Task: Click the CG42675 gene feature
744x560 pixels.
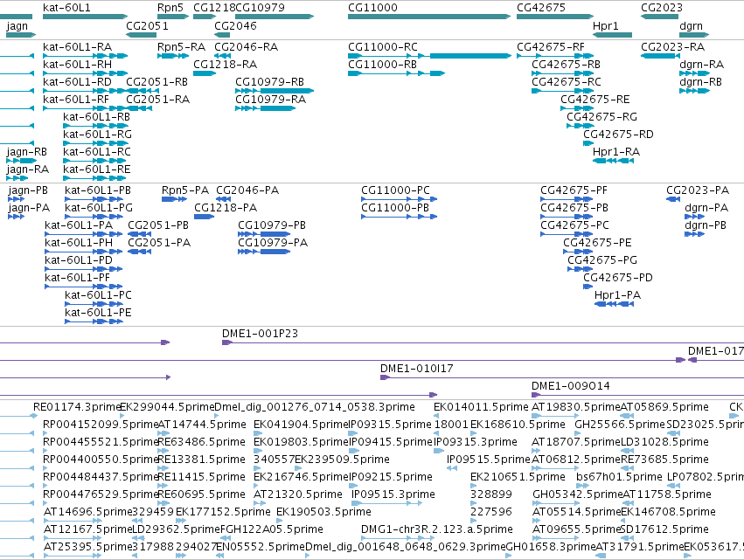Action: 555,17
